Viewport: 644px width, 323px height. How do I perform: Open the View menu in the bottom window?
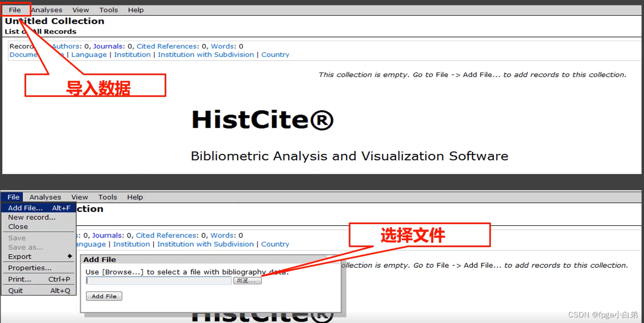79,197
